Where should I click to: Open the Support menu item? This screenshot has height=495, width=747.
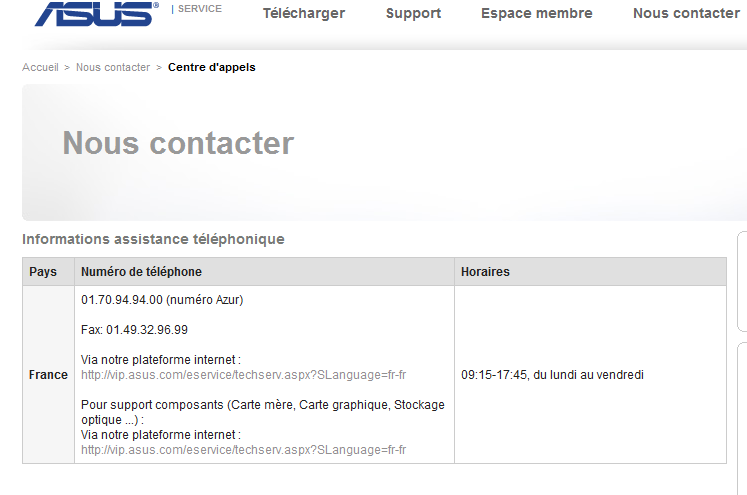(x=413, y=13)
